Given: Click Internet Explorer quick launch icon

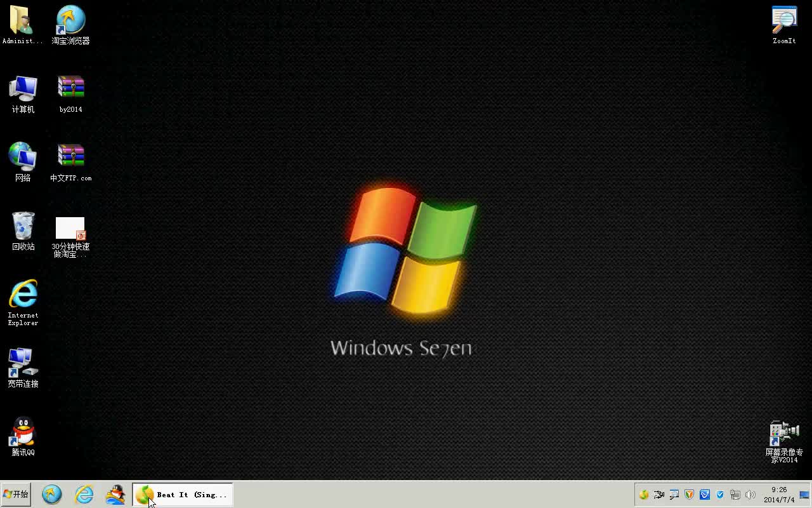Looking at the screenshot, I should 84,494.
